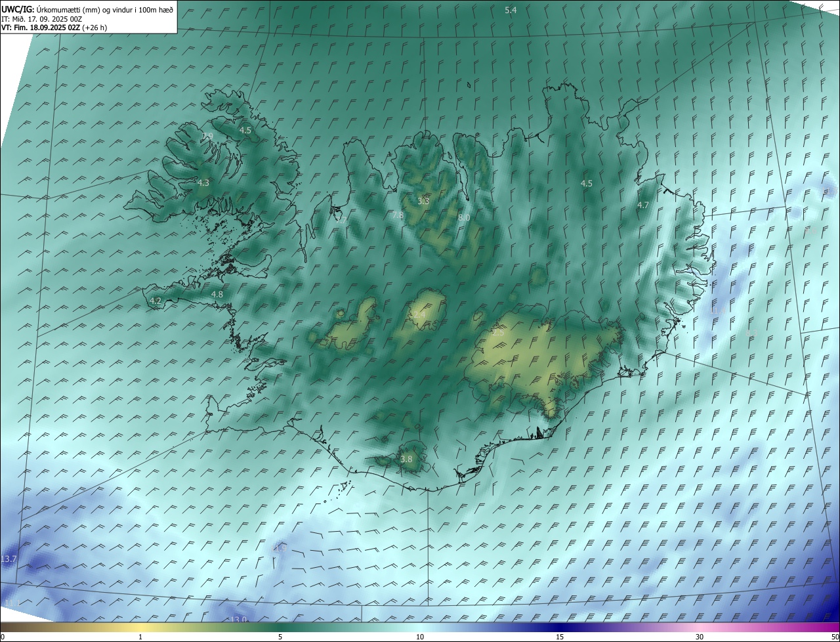This screenshot has width=840, height=642.
Task: Click the 4.3 precipitation value
Action: (203, 182)
